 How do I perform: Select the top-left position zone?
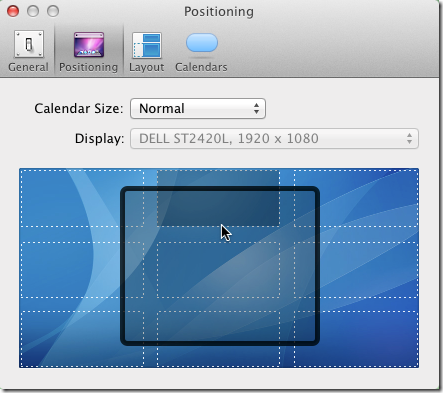point(82,198)
